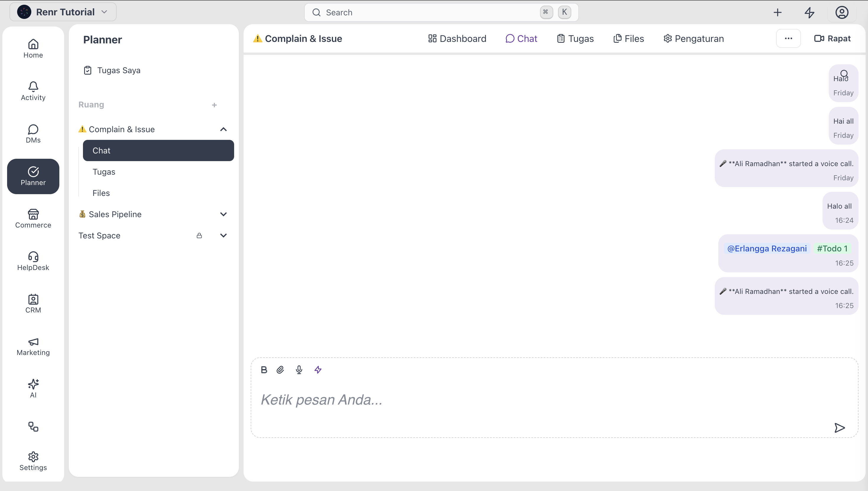Select the Planner module icon
Screen dimensions: 868x491
click(x=33, y=176)
